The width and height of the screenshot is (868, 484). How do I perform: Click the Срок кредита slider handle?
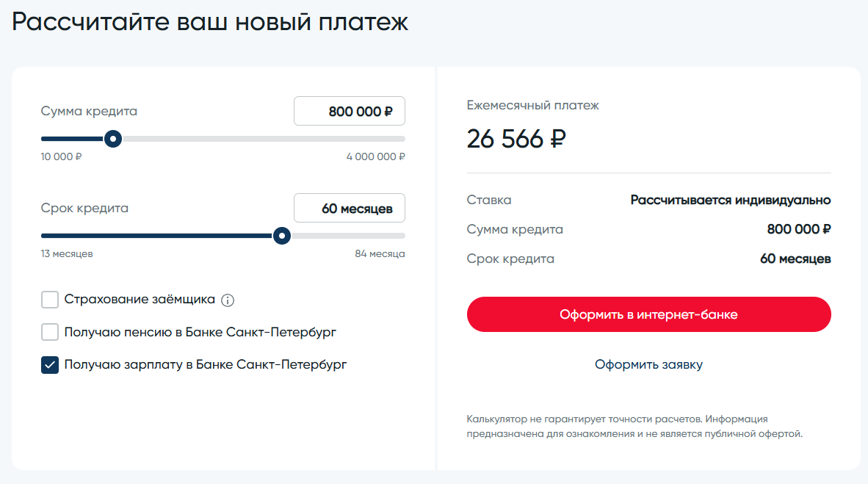[x=282, y=236]
